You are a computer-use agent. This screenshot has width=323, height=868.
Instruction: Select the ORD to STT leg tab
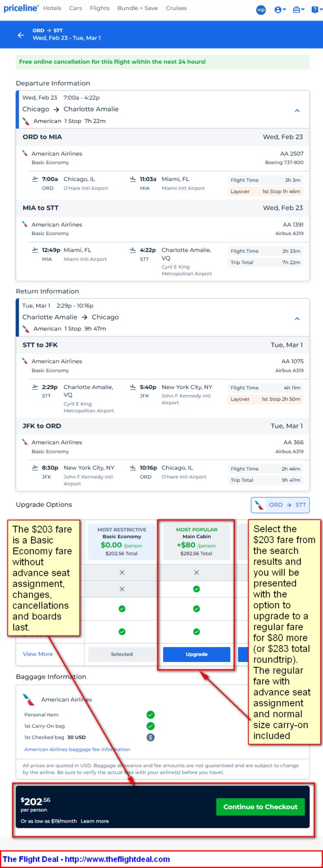(x=280, y=505)
